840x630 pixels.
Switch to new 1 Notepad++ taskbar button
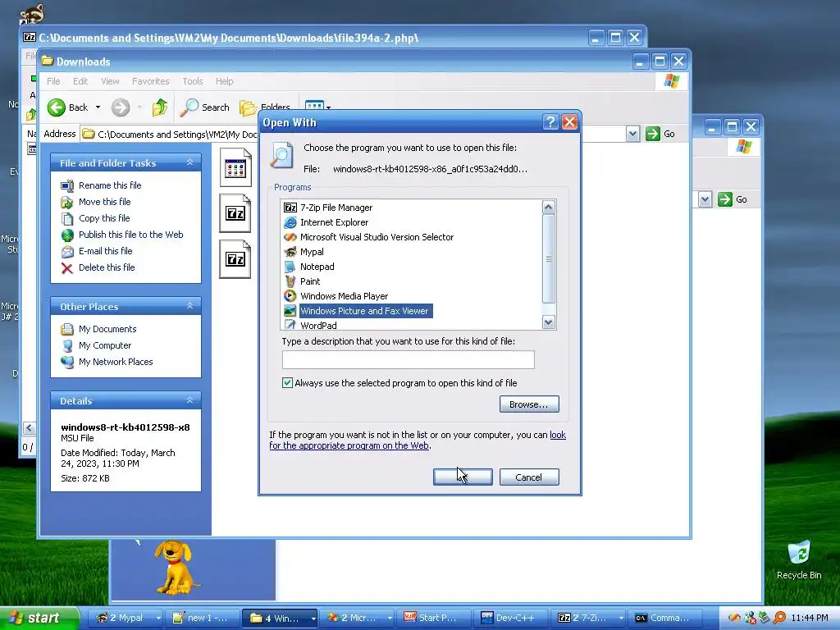203,618
